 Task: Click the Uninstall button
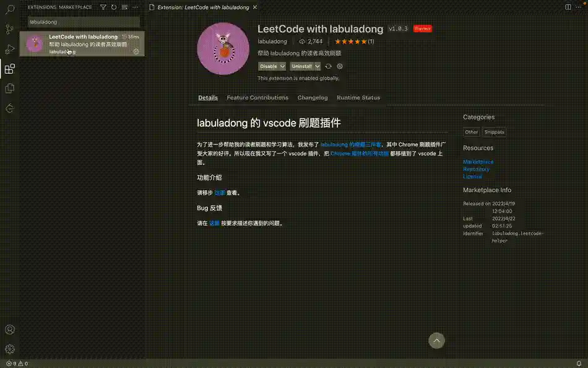tap(302, 66)
